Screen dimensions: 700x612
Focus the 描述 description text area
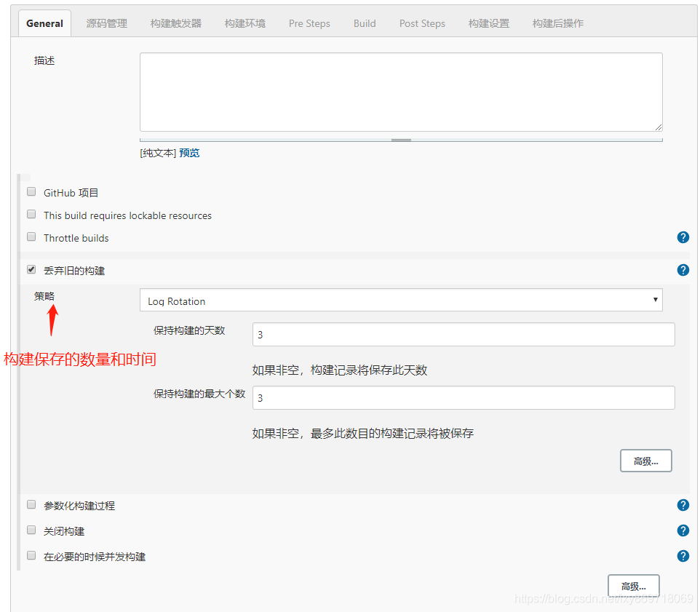pos(401,92)
